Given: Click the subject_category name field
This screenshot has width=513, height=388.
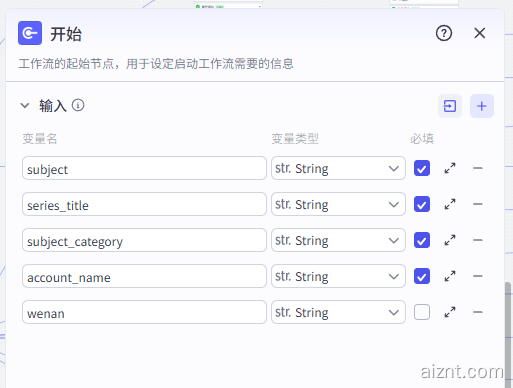Looking at the screenshot, I should (x=144, y=240).
